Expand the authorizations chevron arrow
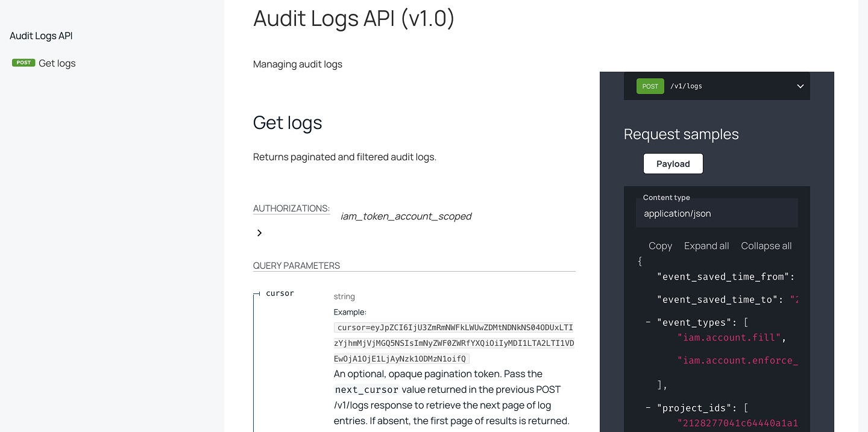Screen dimensions: 868x432 pyautogui.click(x=259, y=233)
